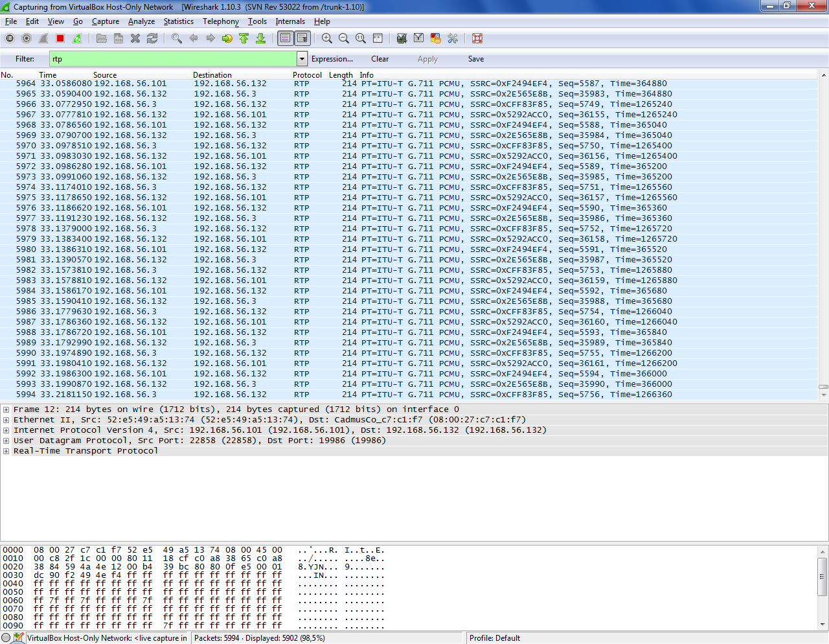Expand the Internet Protocol Version 4 row
This screenshot has height=644, width=829.
point(6,430)
